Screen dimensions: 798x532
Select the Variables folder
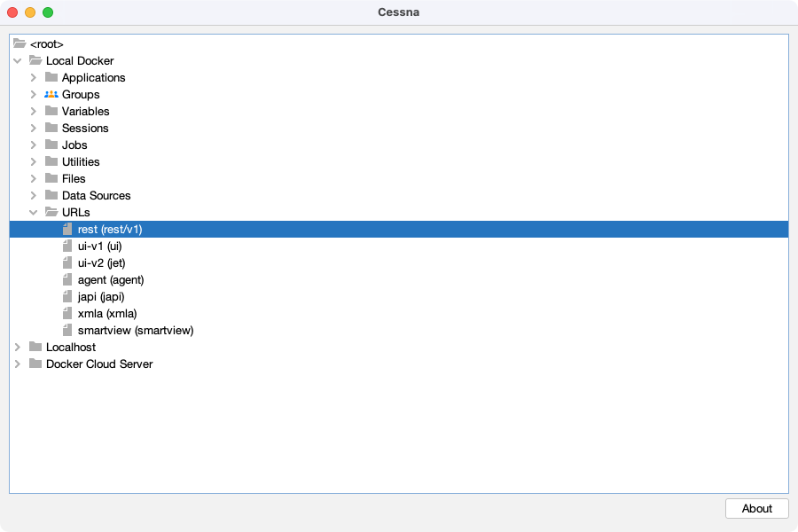[x=86, y=111]
